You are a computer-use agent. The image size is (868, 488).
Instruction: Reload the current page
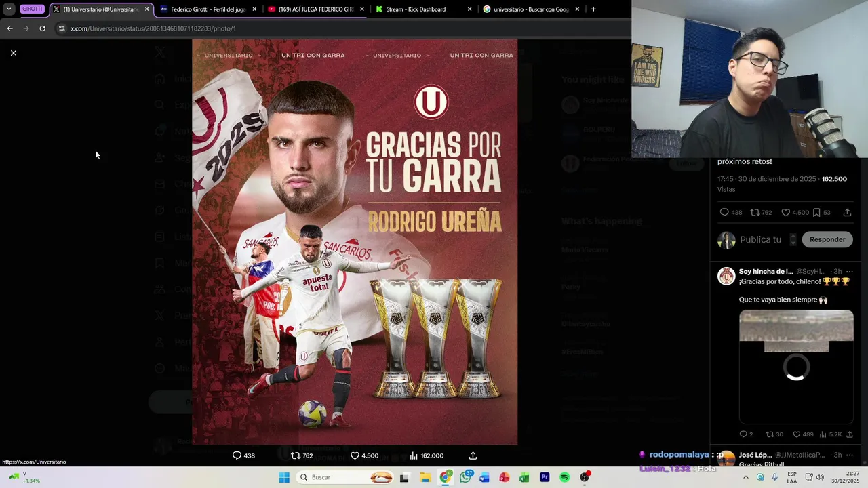pos(42,28)
